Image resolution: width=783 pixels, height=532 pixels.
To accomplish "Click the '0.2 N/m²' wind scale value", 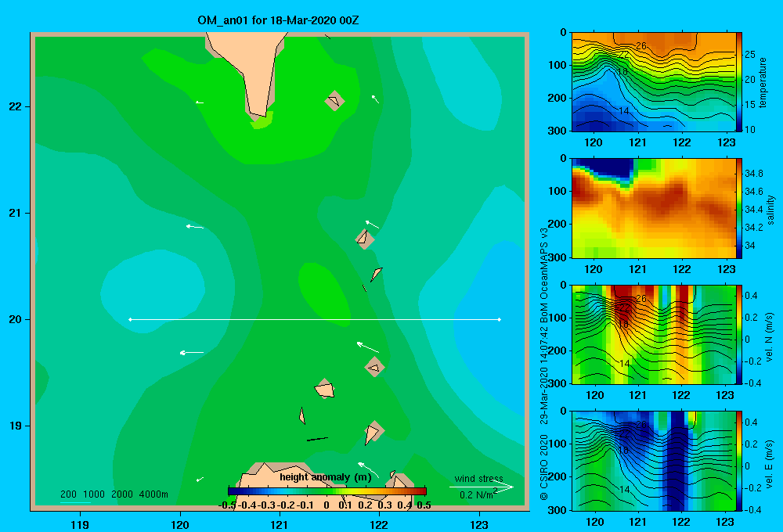I will [478, 494].
